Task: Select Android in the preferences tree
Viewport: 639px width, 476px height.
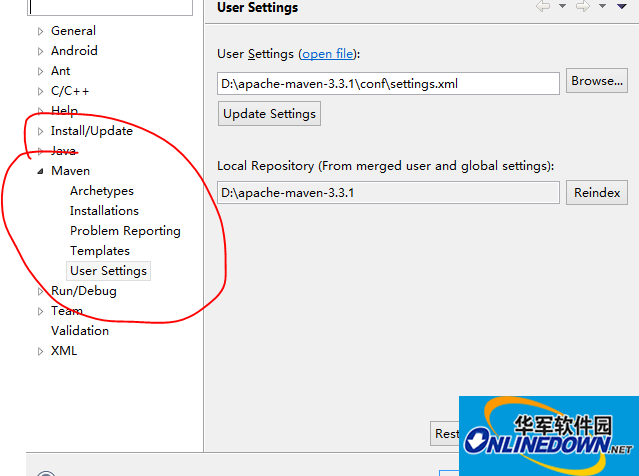Action: coord(74,51)
